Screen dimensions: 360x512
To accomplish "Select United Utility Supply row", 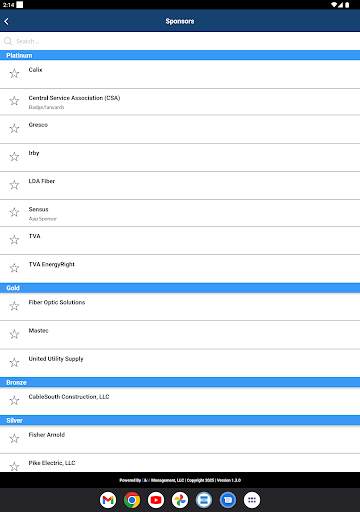I will (180, 363).
